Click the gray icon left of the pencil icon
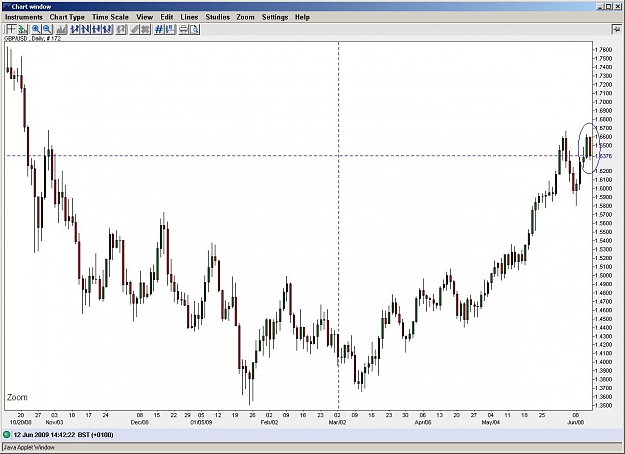Viewport: 625px width, 454px height. coord(121,29)
